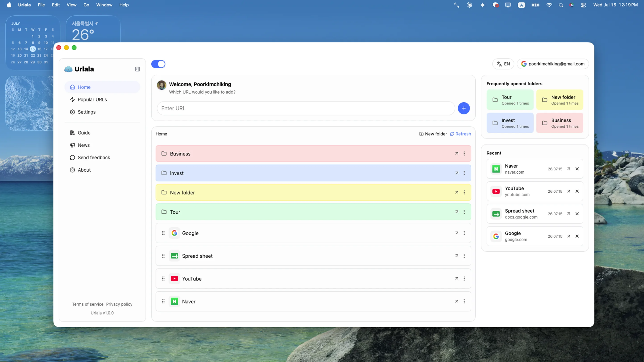Viewport: 644px width, 362px height.
Task: Open the poorkimchiking@gmail.com account menu
Action: pyautogui.click(x=553, y=64)
